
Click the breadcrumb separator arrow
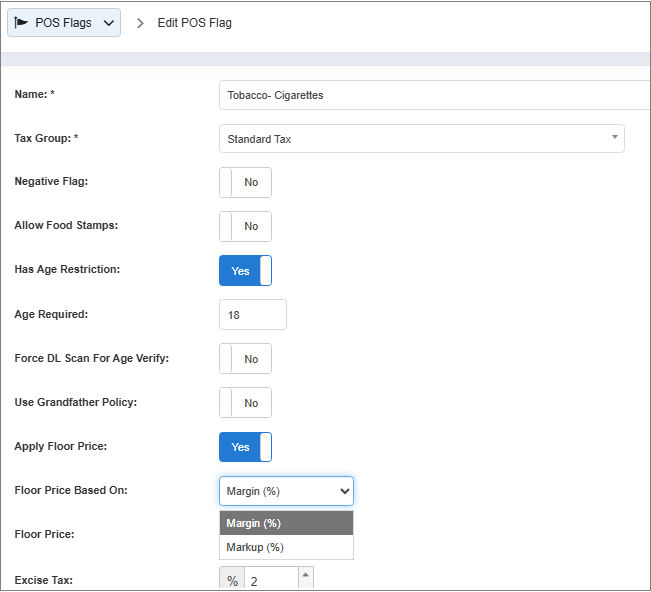point(140,23)
